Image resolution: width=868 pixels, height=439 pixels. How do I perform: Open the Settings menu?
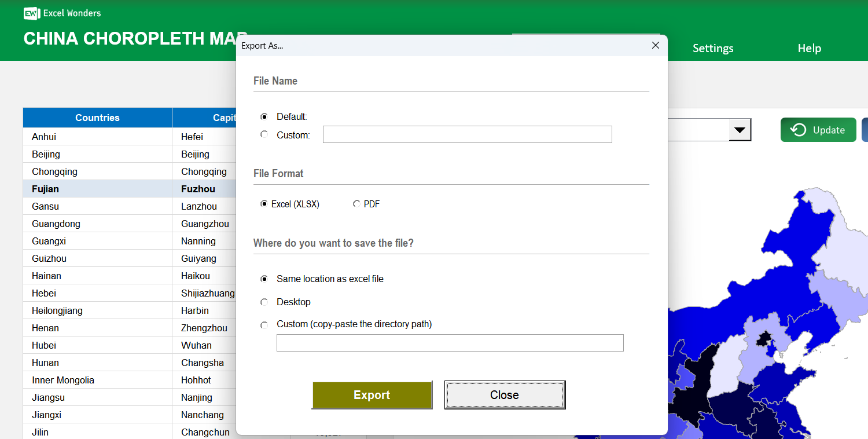click(x=712, y=48)
